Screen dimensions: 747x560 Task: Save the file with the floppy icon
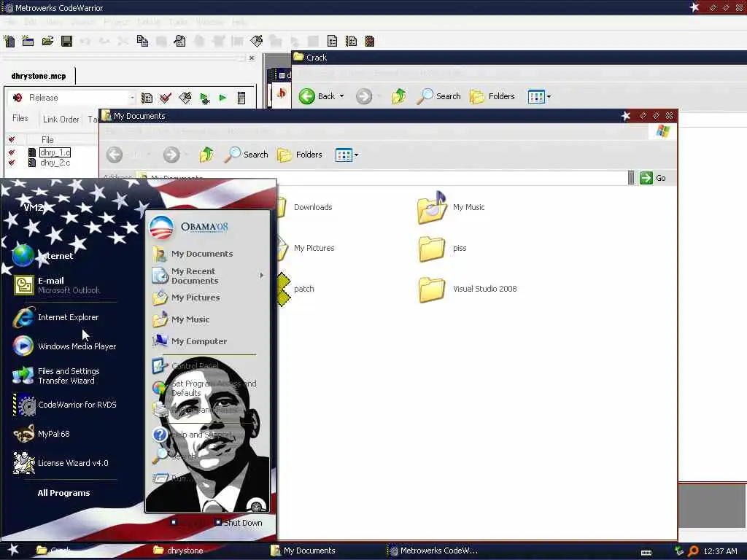66,42
